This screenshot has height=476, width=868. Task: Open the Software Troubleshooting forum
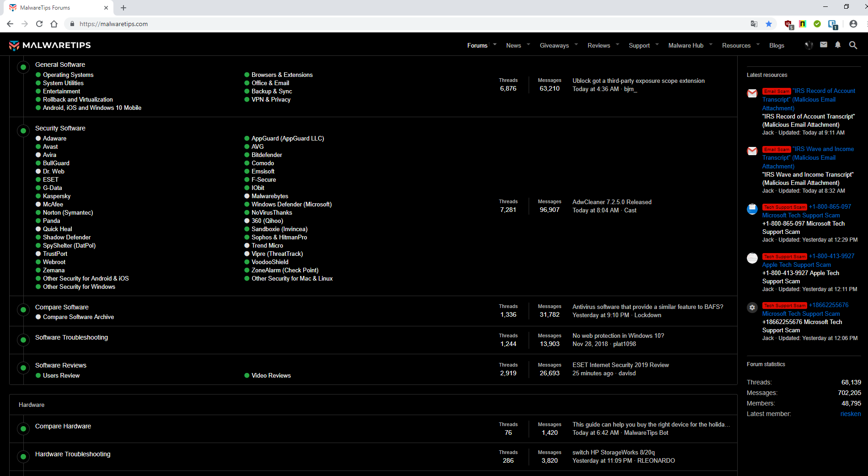click(71, 337)
